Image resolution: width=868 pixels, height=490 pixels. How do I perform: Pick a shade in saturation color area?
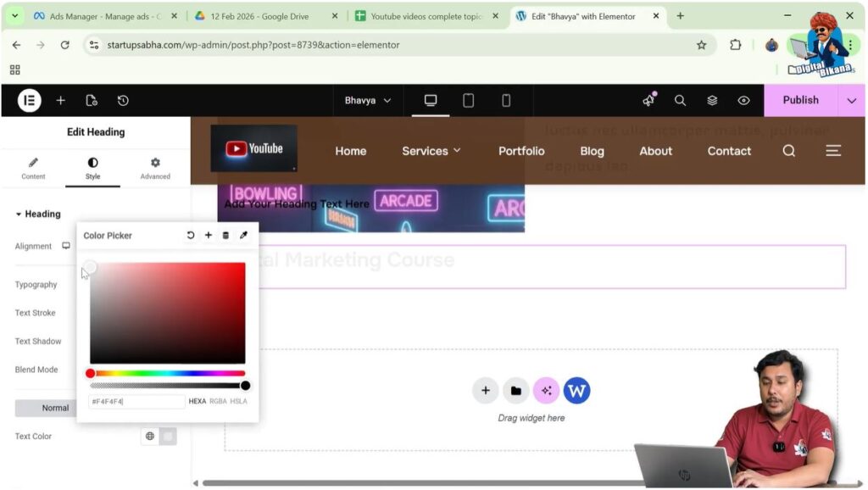coord(168,313)
